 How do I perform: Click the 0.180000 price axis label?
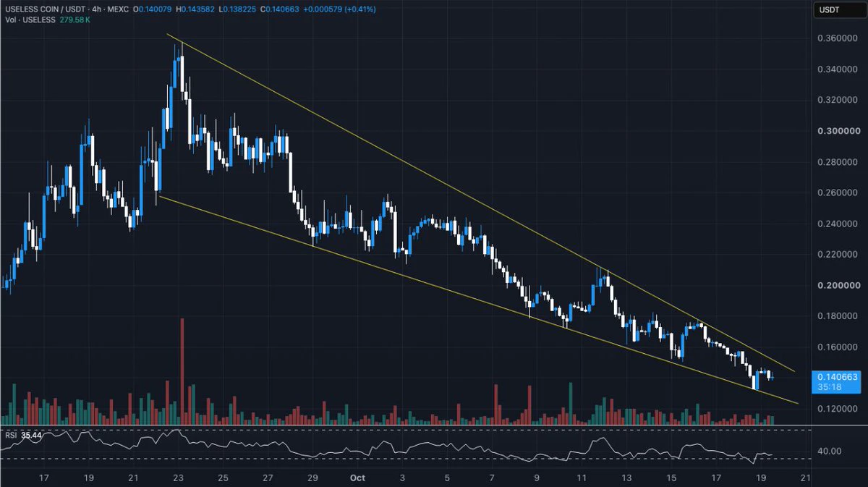coord(838,316)
